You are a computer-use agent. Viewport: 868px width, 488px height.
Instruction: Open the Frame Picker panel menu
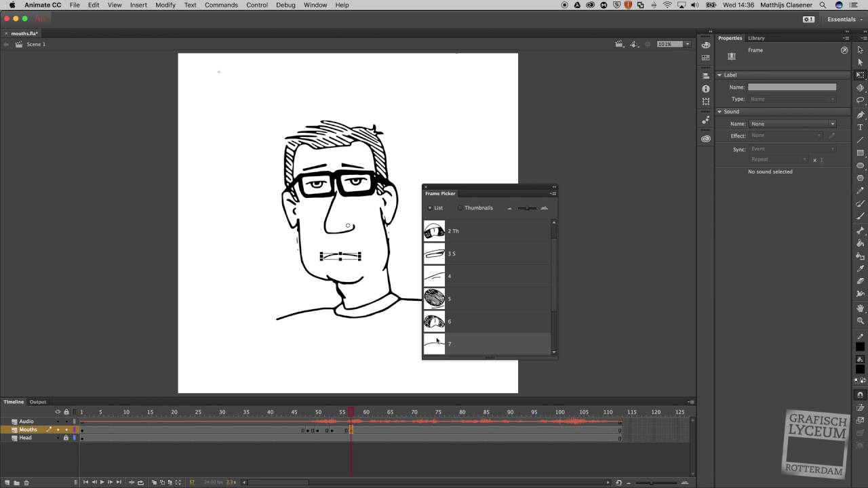point(553,194)
